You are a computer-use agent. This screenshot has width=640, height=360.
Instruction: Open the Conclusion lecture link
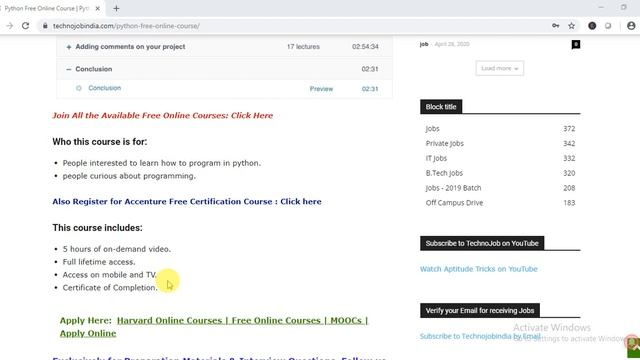point(104,88)
